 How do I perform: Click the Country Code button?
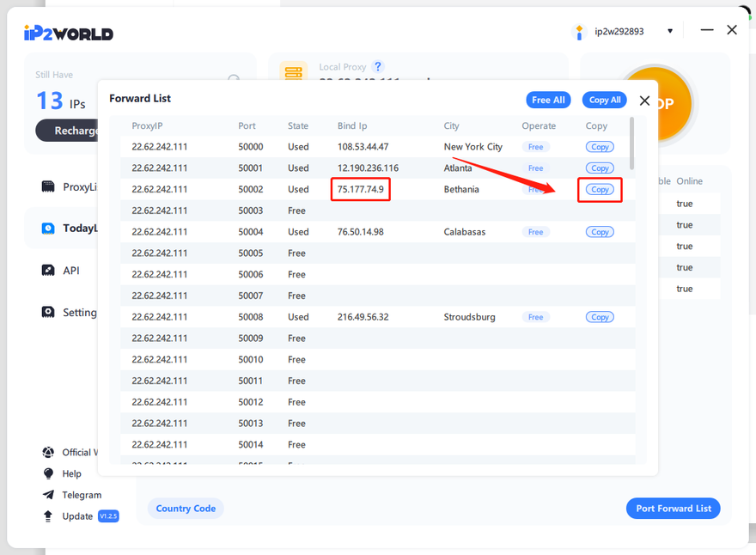pos(186,508)
